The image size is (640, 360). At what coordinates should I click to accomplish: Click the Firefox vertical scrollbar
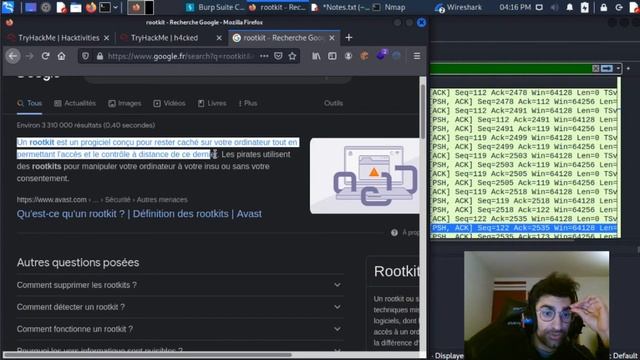422,111
